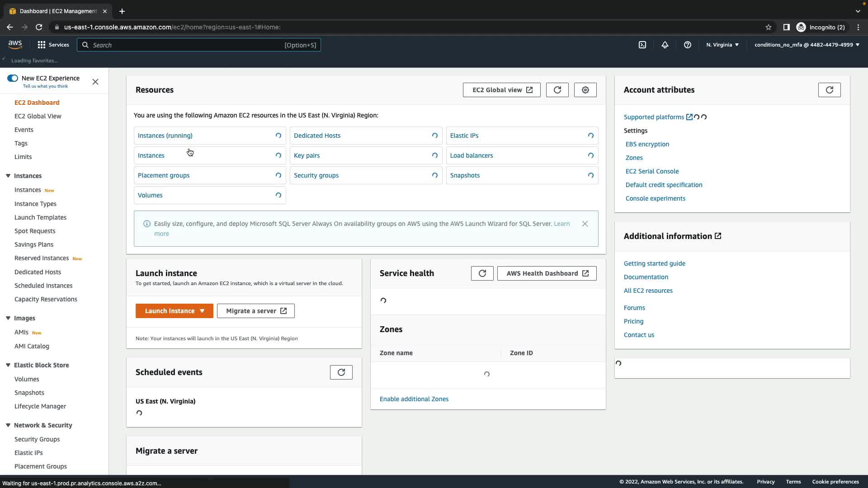The width and height of the screenshot is (868, 488).
Task: Open the Services menu
Action: [53, 45]
